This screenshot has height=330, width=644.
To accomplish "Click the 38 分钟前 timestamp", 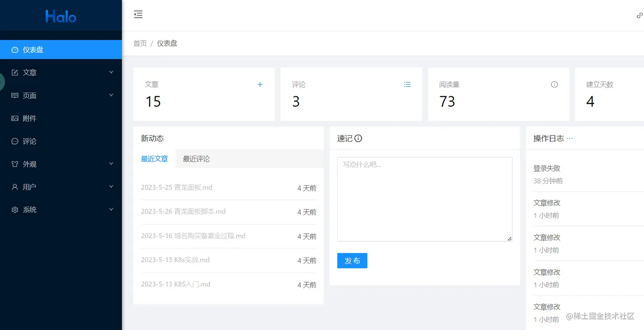I will point(548,181).
